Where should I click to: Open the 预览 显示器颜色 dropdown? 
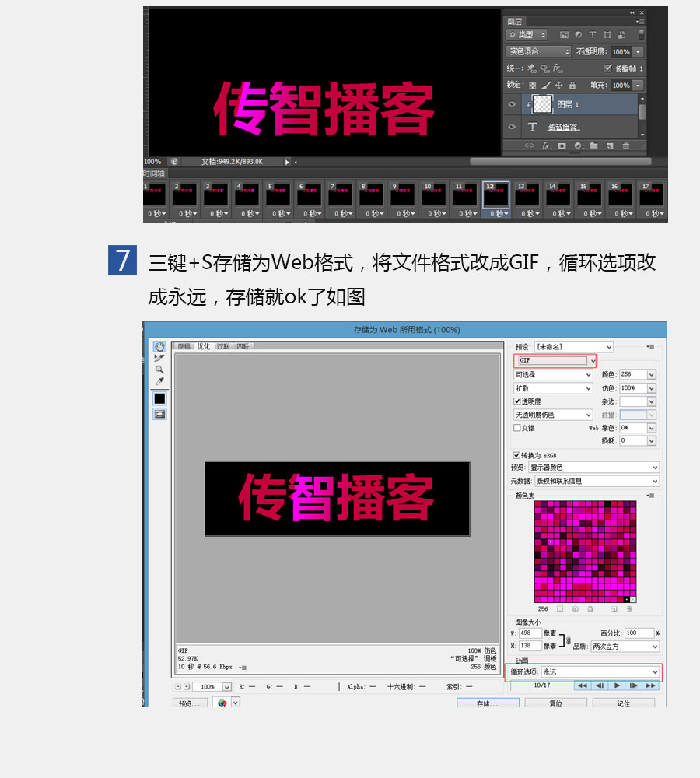click(593, 468)
